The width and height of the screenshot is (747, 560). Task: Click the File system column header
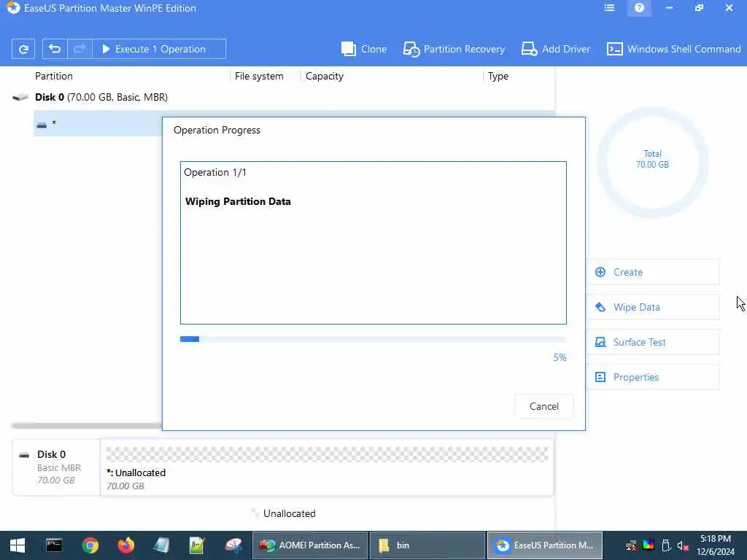[x=259, y=76]
